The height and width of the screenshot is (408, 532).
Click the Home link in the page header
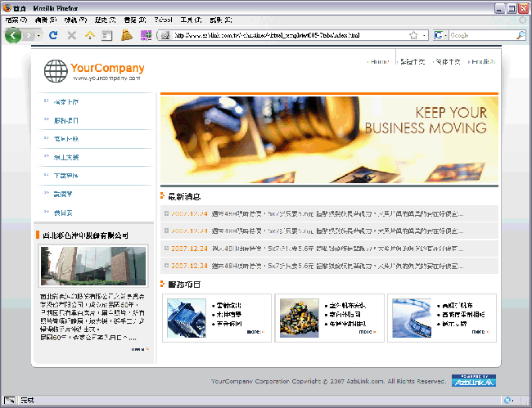click(x=380, y=62)
